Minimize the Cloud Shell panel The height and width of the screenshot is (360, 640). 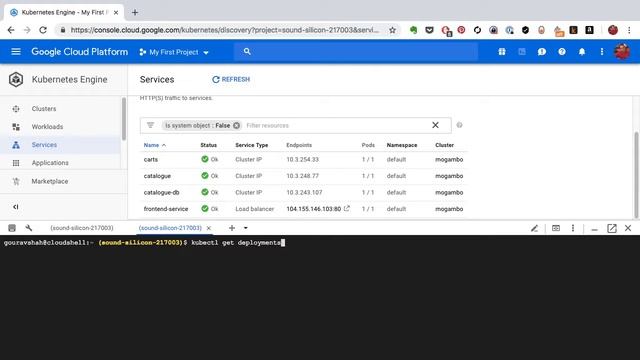click(594, 229)
